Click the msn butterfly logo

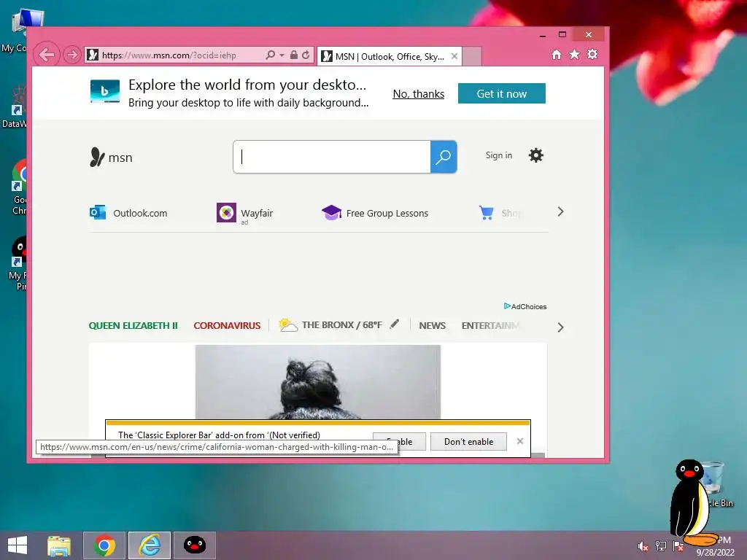(x=111, y=157)
